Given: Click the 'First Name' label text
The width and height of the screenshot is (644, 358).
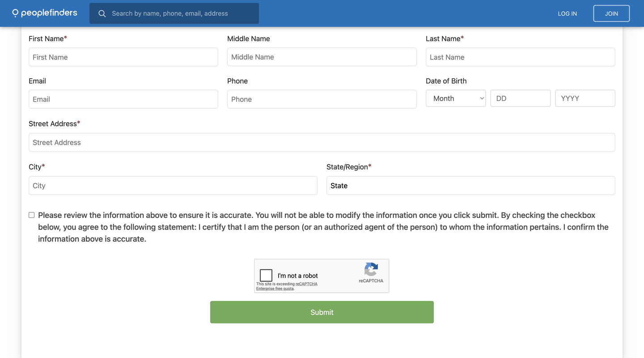Looking at the screenshot, I should [47, 39].
